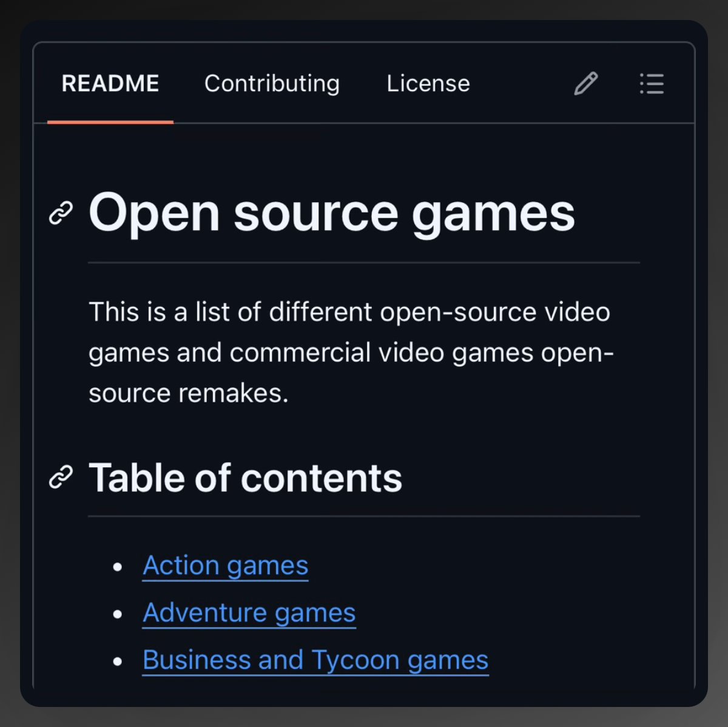Open the outline list icon
The width and height of the screenshot is (728, 727).
click(x=652, y=84)
